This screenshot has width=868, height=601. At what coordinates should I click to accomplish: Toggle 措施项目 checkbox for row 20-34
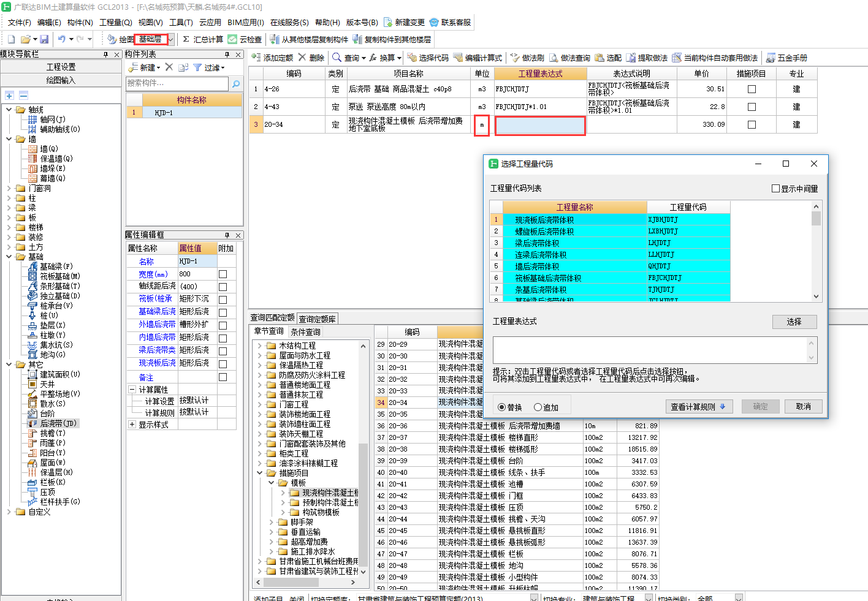(752, 125)
